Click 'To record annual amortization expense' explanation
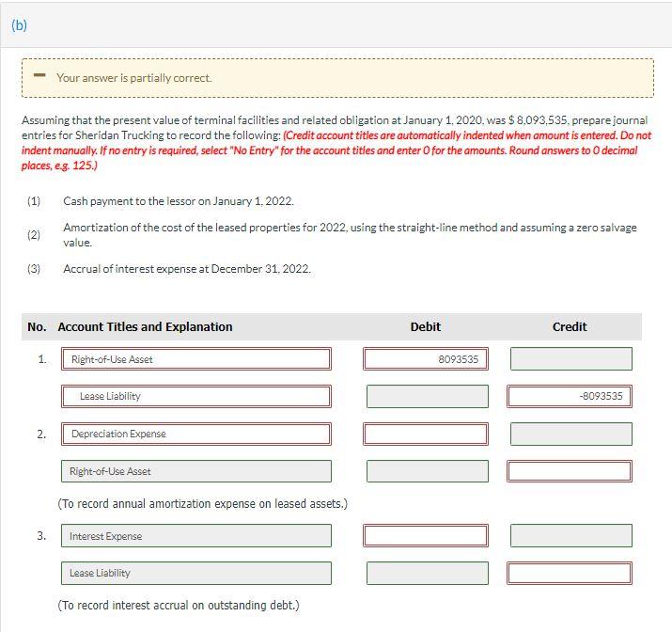The height and width of the screenshot is (632, 672). (x=203, y=503)
